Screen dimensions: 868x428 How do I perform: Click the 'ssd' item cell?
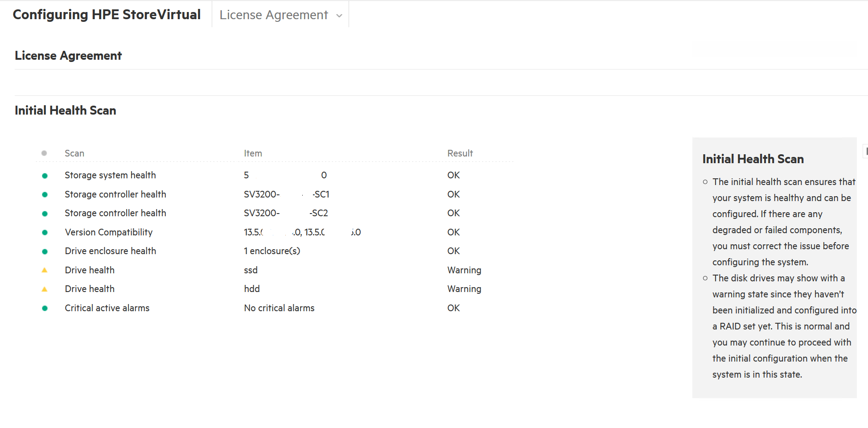coord(251,270)
